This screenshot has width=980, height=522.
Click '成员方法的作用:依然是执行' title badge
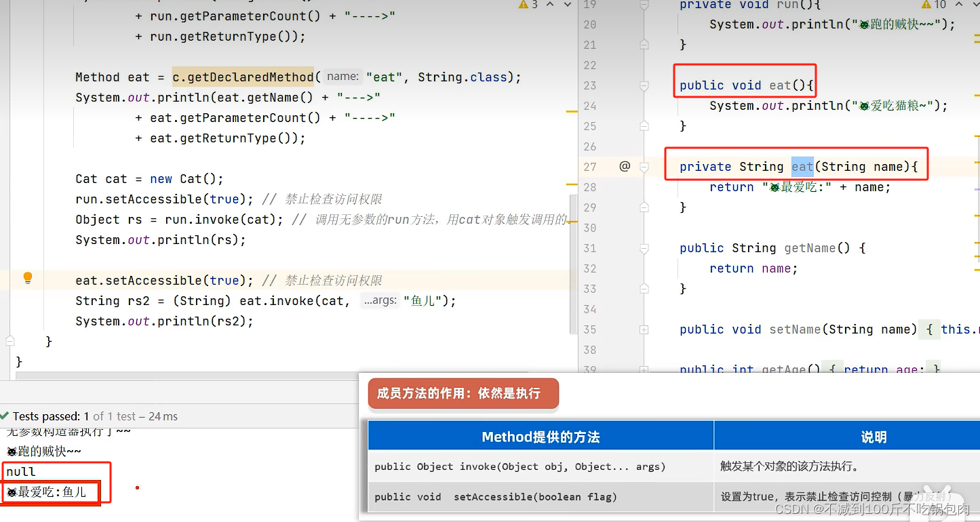coord(463,394)
